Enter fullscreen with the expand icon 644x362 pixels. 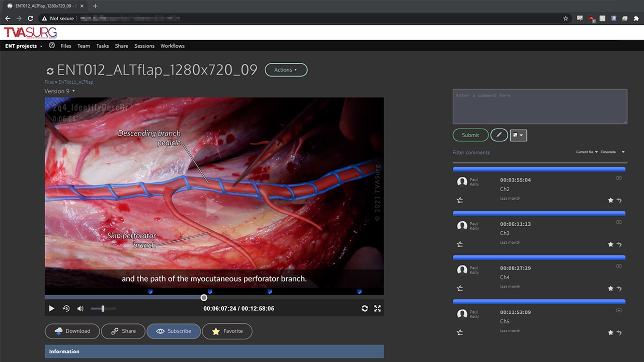tap(377, 308)
